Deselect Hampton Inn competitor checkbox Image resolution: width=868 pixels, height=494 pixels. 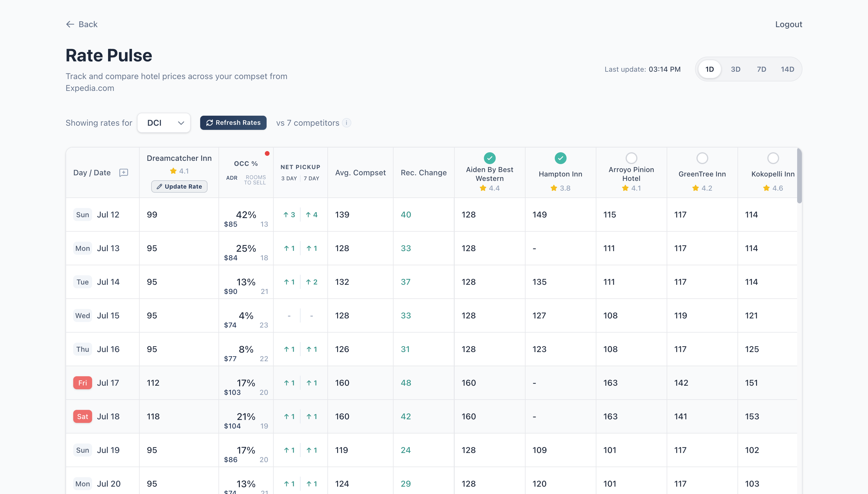pyautogui.click(x=560, y=158)
